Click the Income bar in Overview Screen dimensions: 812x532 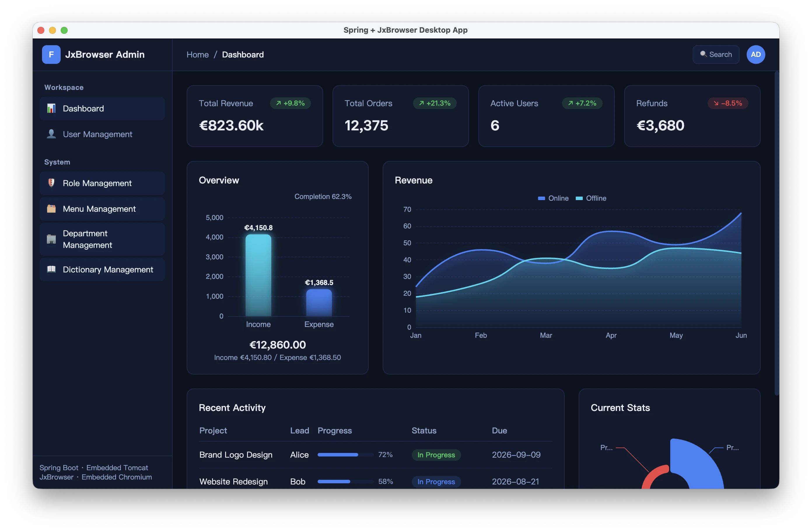pyautogui.click(x=258, y=275)
